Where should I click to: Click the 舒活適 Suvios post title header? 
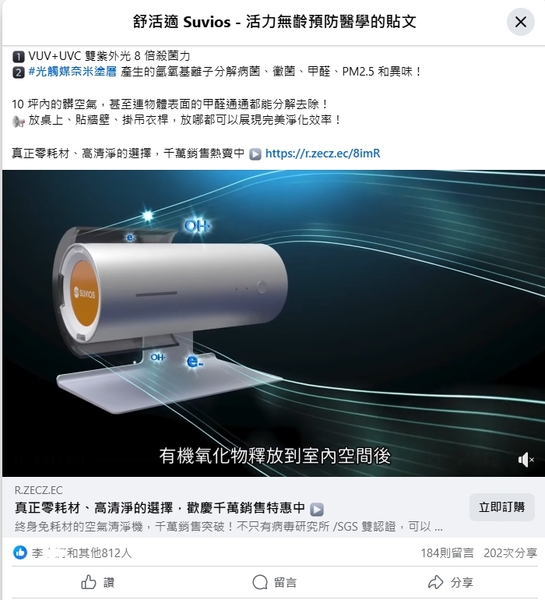[x=274, y=21]
